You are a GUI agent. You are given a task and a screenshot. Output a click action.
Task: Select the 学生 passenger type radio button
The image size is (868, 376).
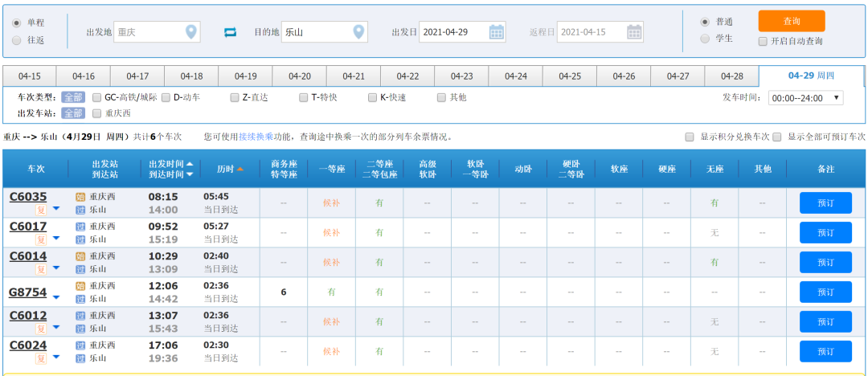[705, 38]
